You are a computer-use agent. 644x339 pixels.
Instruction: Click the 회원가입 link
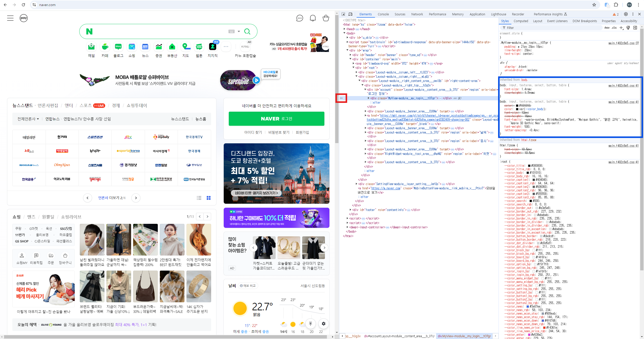click(x=302, y=132)
